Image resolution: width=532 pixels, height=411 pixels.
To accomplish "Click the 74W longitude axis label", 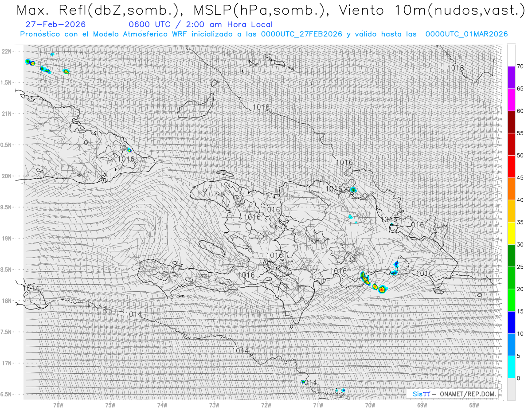I will coord(162,405).
